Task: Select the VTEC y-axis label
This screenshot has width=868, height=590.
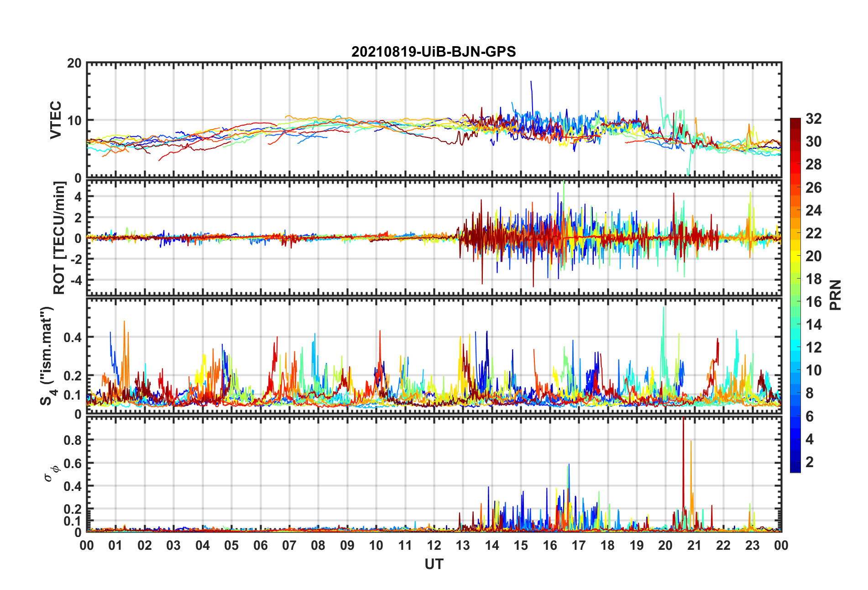Action: (x=56, y=120)
